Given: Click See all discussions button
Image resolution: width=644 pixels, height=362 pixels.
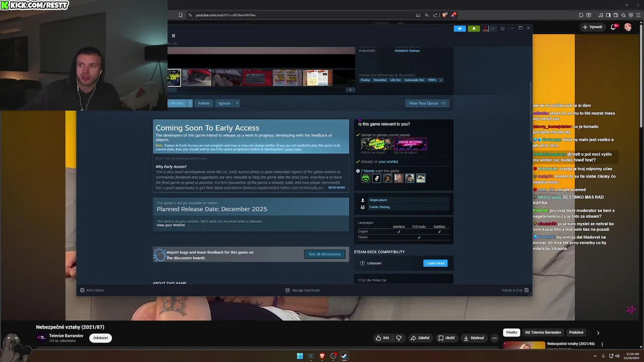Looking at the screenshot, I should (x=325, y=254).
